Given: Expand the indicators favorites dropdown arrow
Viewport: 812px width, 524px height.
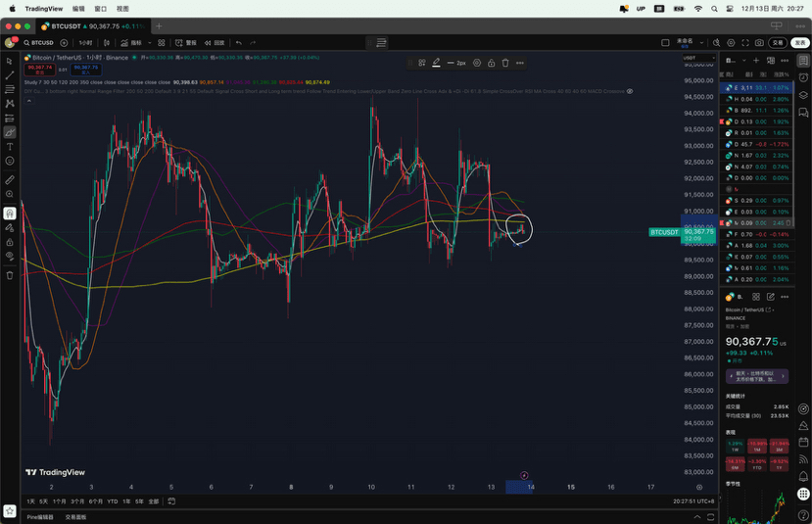Looking at the screenshot, I should pos(150,43).
